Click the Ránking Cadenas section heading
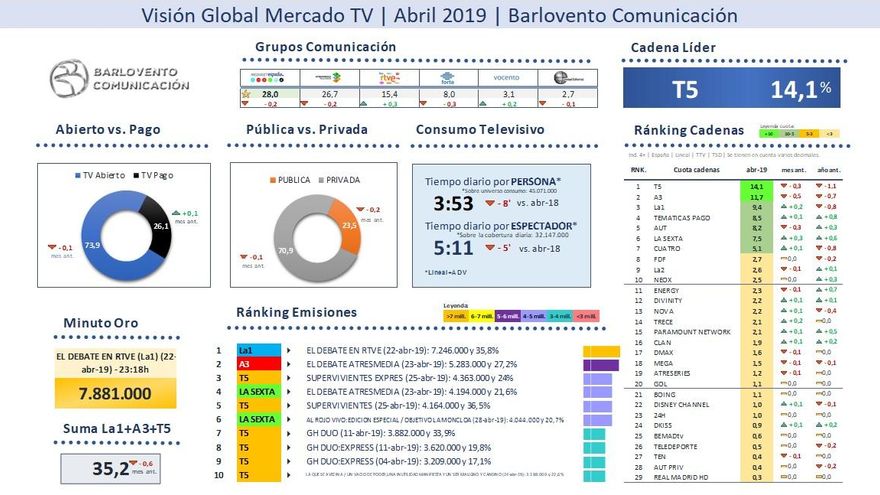 click(688, 130)
